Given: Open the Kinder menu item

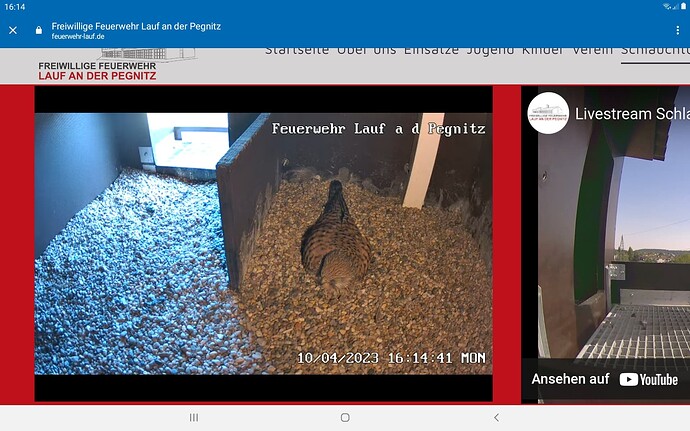Looking at the screenshot, I should [542, 50].
